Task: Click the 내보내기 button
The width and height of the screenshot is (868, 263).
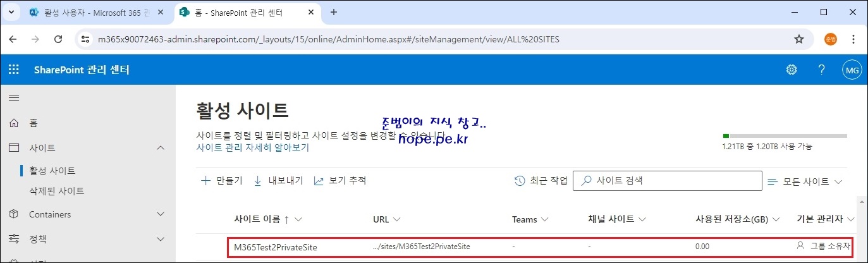Action: click(278, 180)
